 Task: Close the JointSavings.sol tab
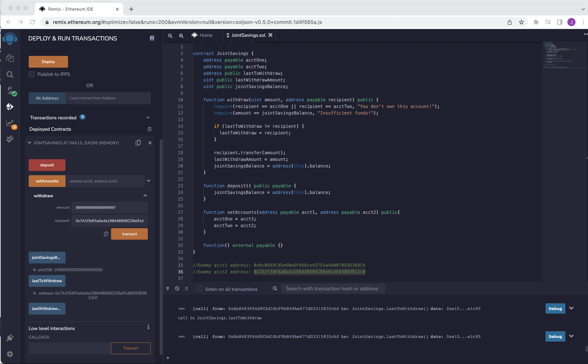(x=271, y=35)
